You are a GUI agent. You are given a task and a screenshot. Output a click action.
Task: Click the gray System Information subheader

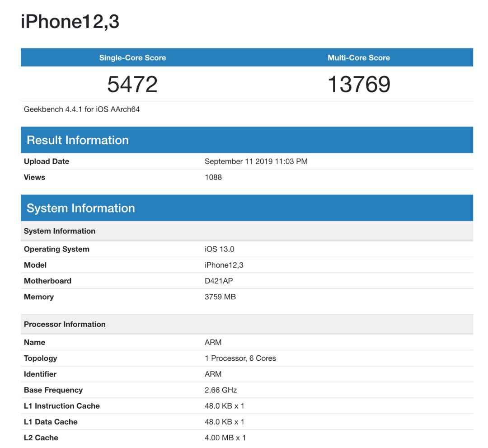247,231
